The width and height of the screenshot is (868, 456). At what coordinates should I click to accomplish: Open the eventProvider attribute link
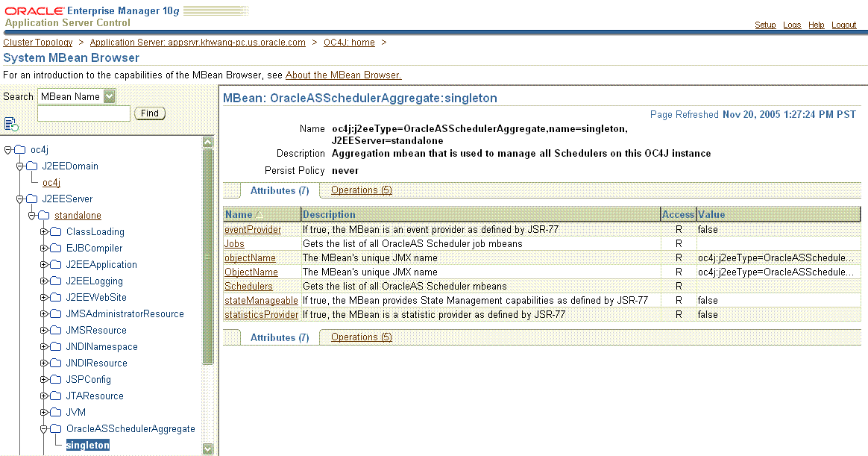pos(253,229)
